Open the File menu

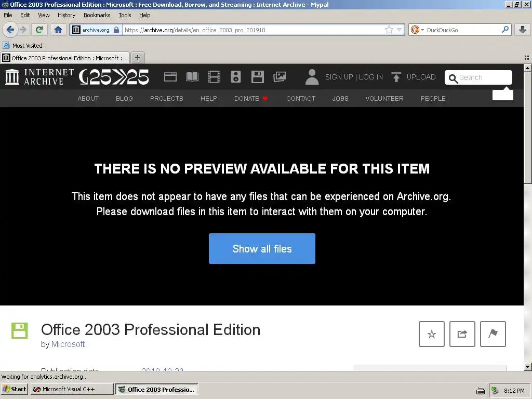[x=8, y=15]
